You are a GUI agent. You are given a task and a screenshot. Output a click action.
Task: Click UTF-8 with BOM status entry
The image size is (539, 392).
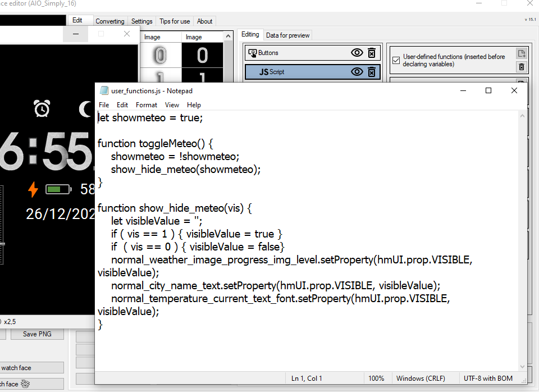tap(488, 379)
